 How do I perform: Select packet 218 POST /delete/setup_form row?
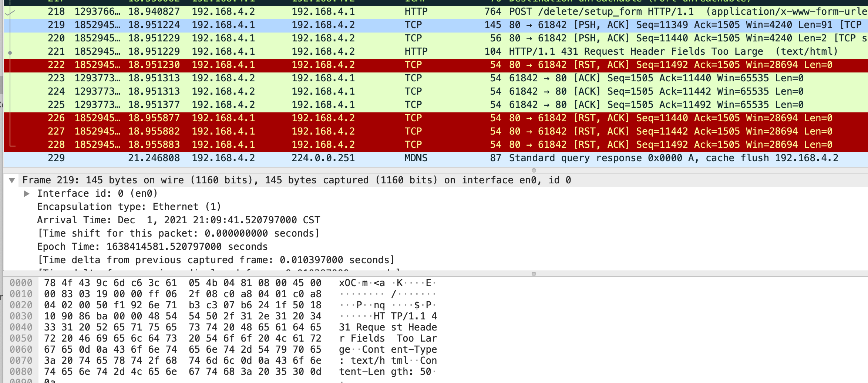435,12
